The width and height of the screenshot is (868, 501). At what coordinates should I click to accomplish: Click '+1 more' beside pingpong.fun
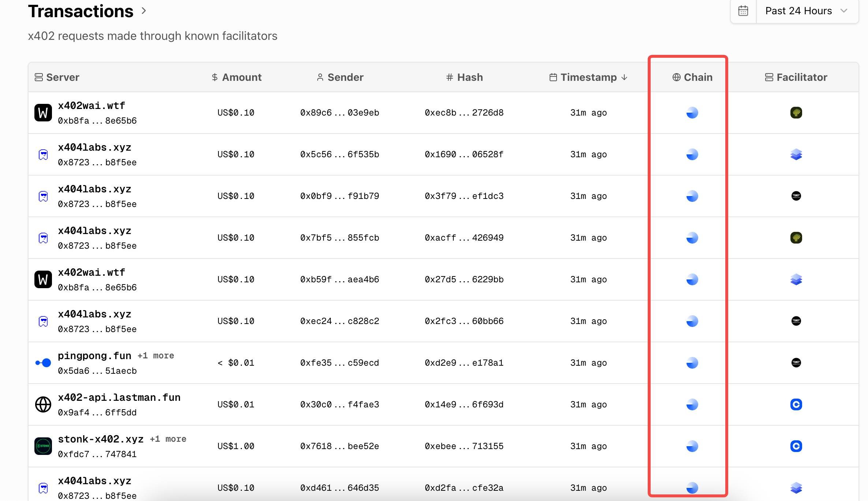156,355
